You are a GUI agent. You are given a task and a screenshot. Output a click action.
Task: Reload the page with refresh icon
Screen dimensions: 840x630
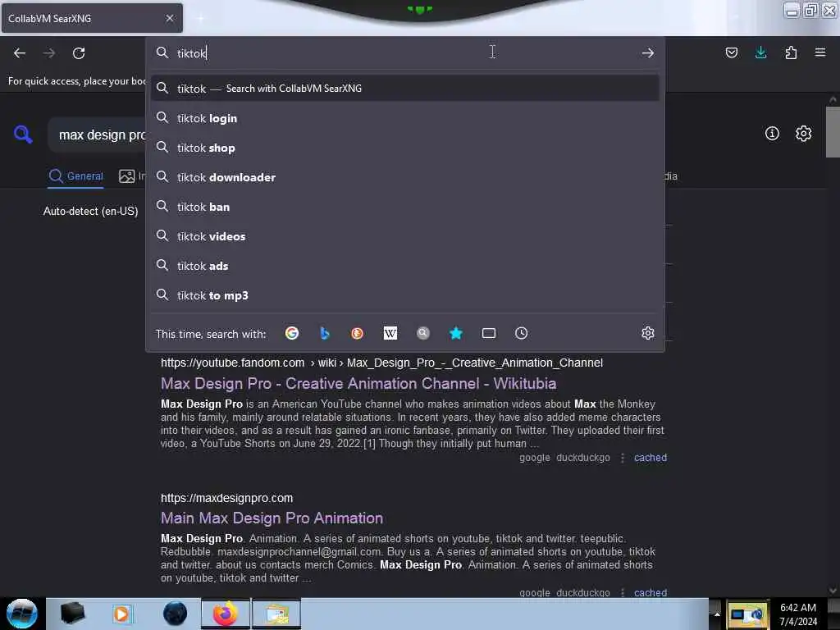tap(79, 53)
